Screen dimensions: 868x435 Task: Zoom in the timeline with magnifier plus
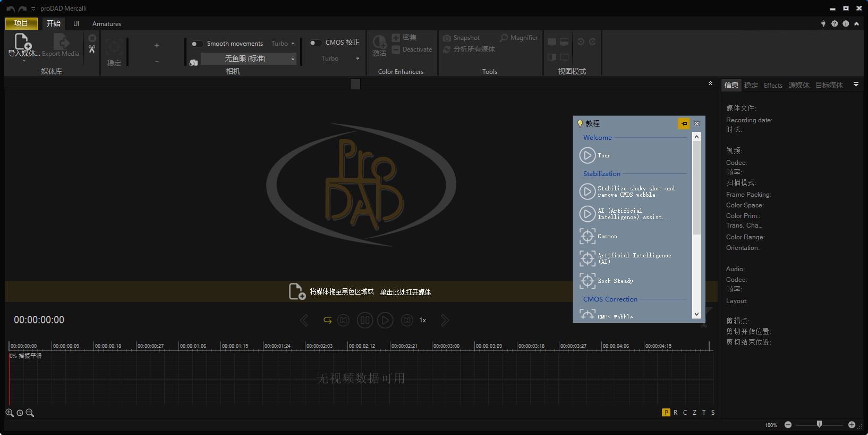click(10, 413)
